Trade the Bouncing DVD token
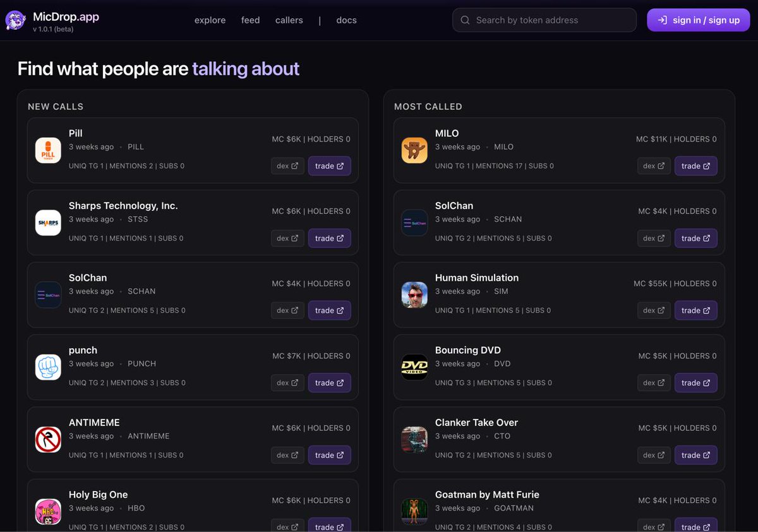The height and width of the screenshot is (532, 758). (x=696, y=383)
